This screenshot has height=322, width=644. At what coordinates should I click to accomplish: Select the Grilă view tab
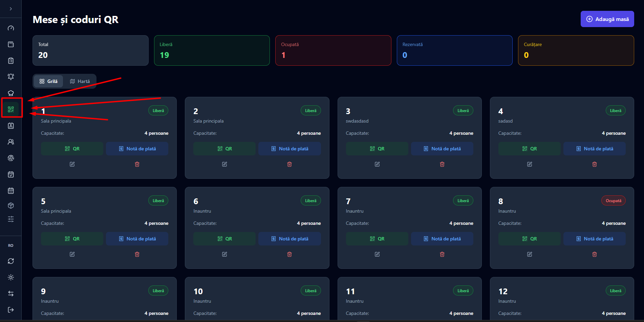48,81
